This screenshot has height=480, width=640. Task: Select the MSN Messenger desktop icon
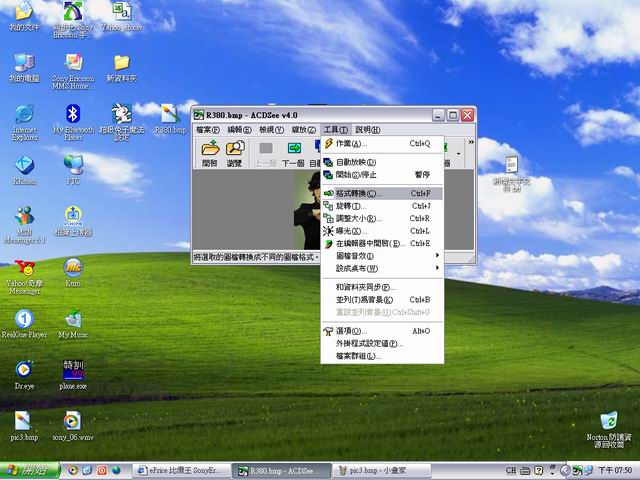click(x=24, y=225)
